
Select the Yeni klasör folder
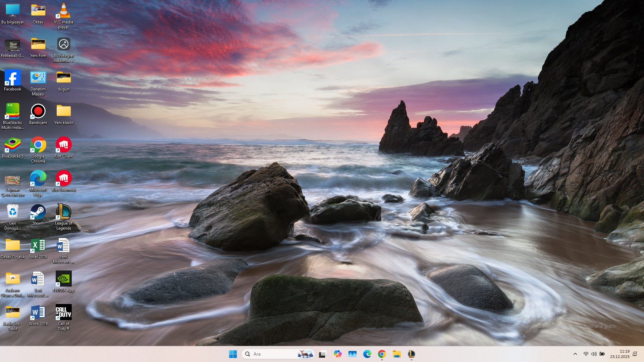(63, 115)
